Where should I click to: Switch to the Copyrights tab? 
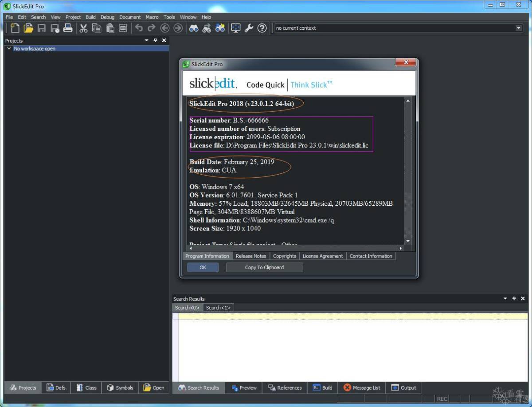click(x=285, y=256)
